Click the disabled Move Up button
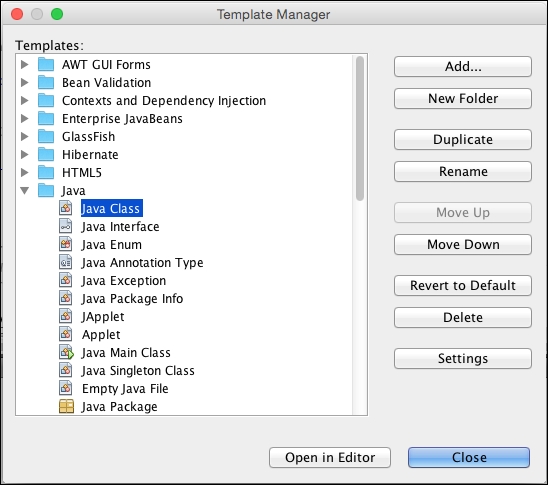This screenshot has width=548, height=485. point(463,212)
